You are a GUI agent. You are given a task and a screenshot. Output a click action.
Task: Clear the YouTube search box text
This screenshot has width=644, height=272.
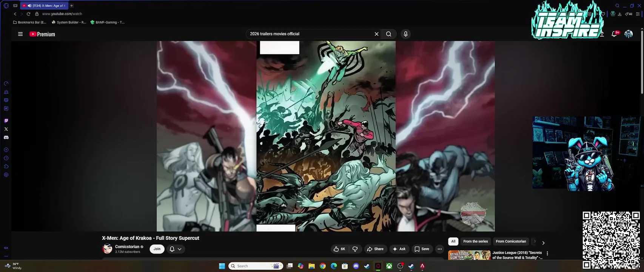376,34
